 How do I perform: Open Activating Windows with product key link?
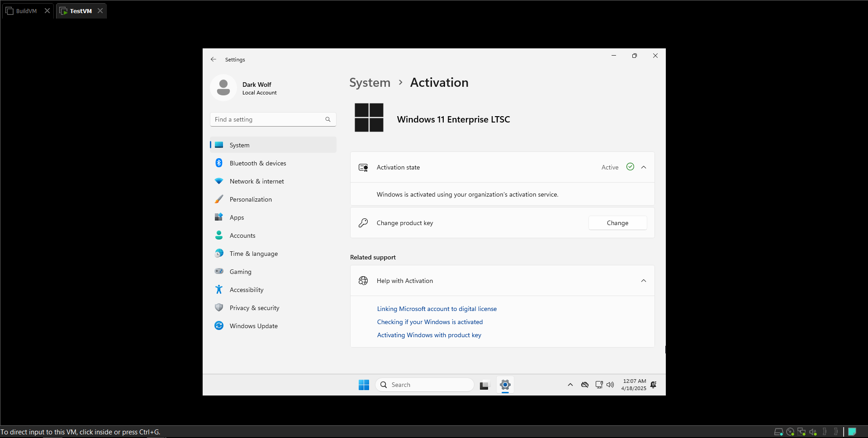[429, 335]
